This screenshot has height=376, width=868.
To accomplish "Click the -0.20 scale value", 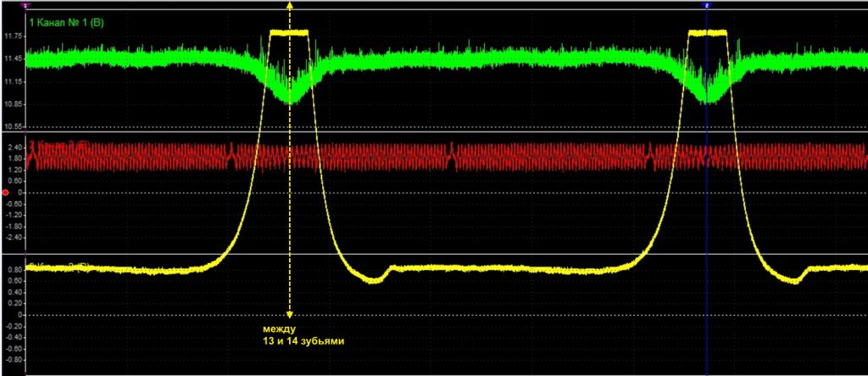I will click(15, 326).
